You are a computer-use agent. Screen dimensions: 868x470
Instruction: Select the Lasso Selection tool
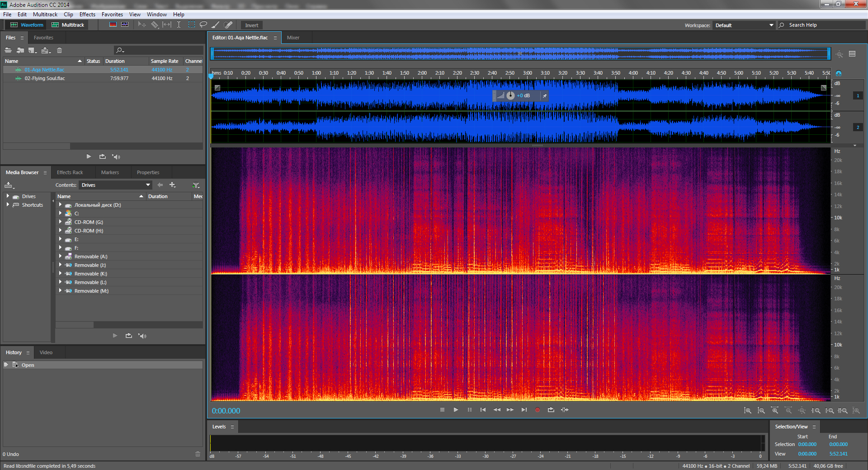point(203,25)
